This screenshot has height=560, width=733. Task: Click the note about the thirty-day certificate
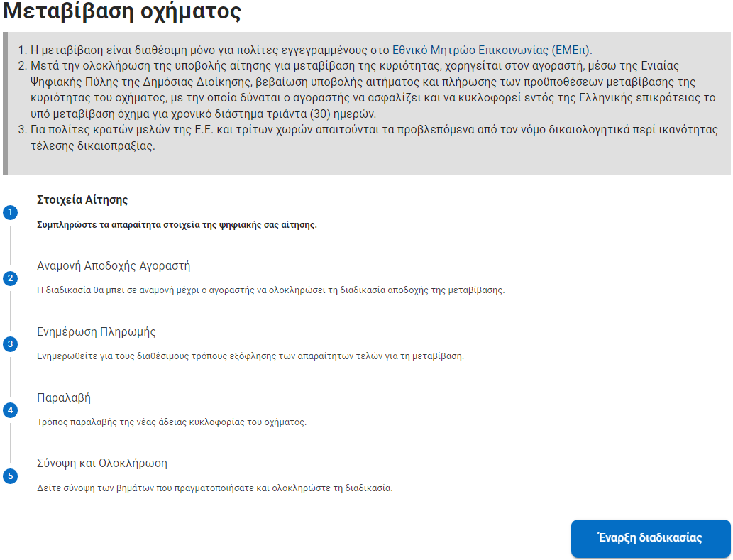pos(369,90)
